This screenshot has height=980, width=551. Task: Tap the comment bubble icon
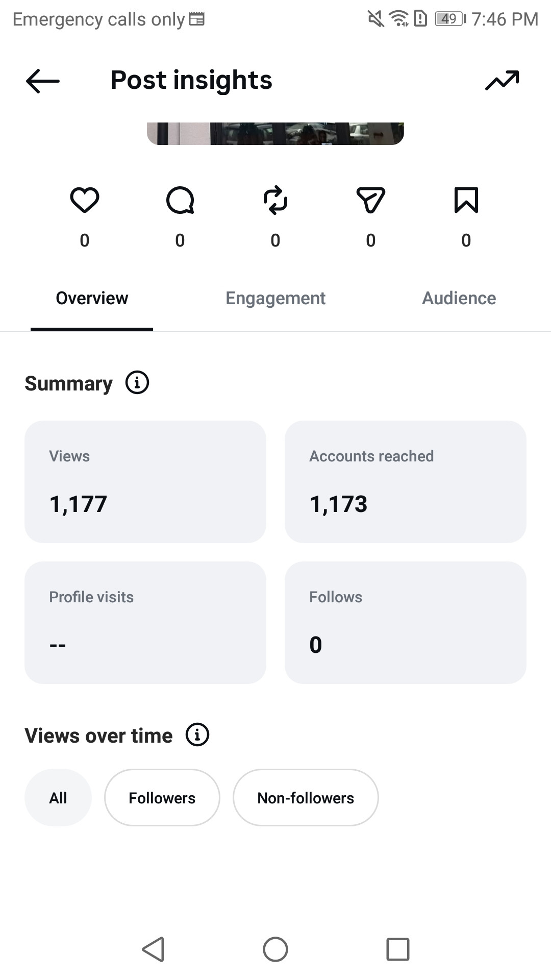click(180, 200)
